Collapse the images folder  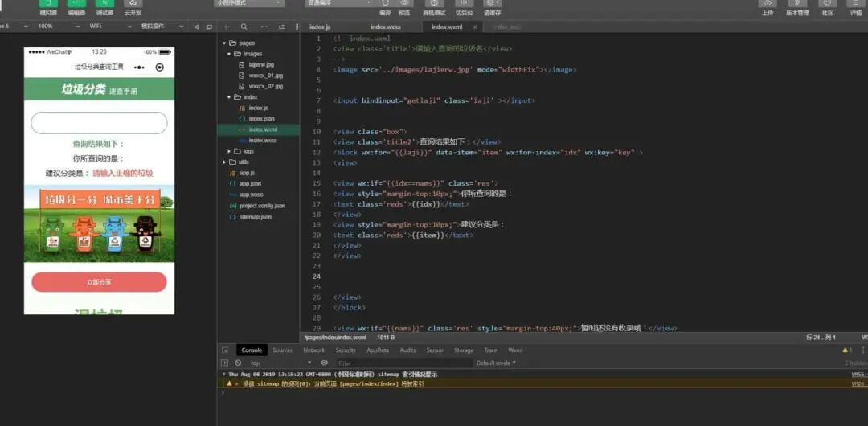click(x=229, y=55)
